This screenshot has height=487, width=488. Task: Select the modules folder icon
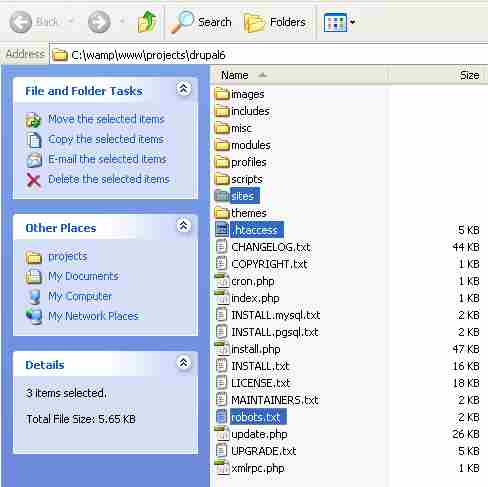[x=222, y=145]
